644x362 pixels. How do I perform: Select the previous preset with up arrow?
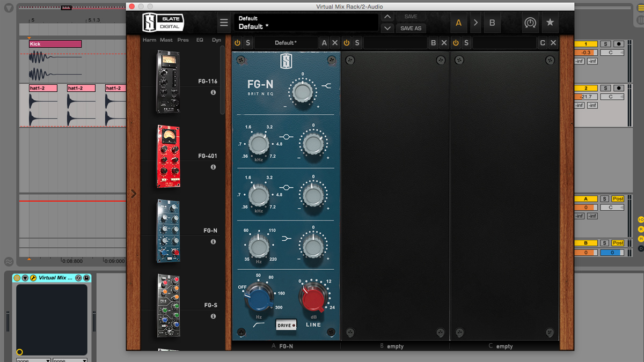click(387, 17)
